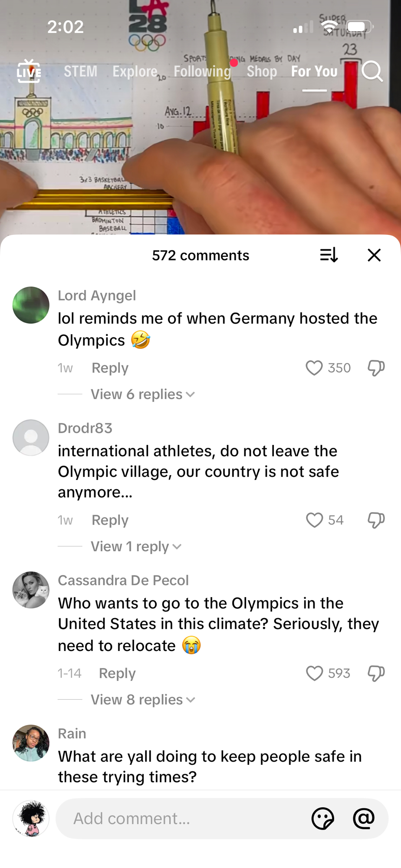
Task: Tap the @ mention icon
Action: coord(364,819)
